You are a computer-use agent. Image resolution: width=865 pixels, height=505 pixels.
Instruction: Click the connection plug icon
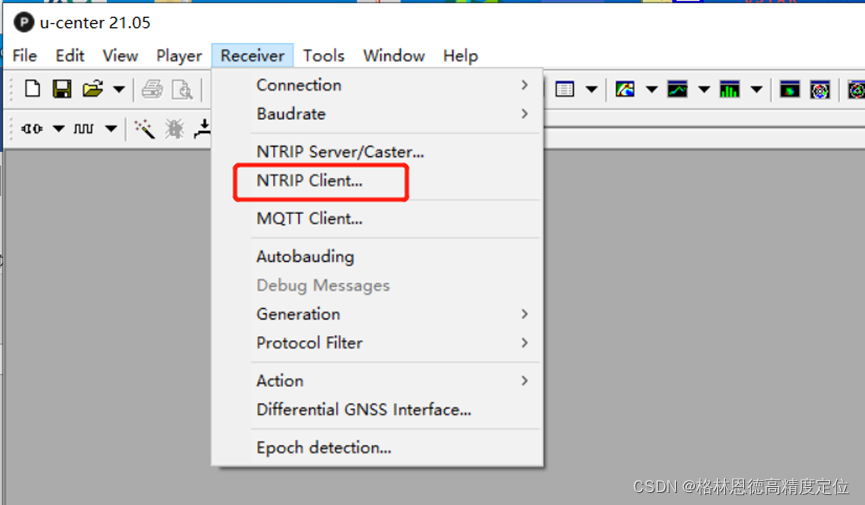pyautogui.click(x=31, y=129)
